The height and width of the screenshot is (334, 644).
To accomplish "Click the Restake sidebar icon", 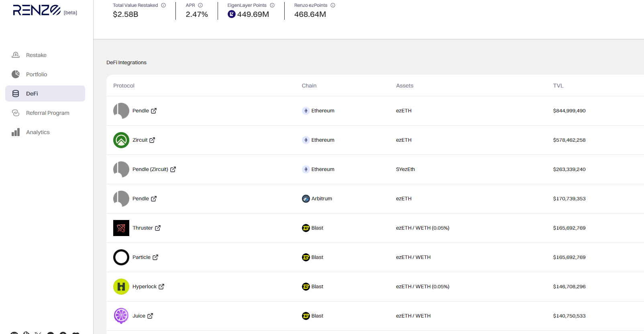I will pyautogui.click(x=16, y=55).
